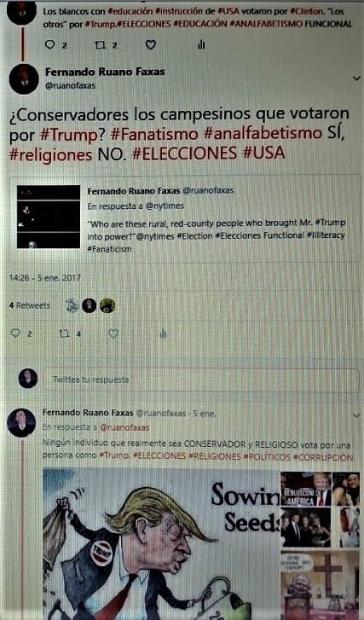View analytics bars of the top tweet

(201, 45)
